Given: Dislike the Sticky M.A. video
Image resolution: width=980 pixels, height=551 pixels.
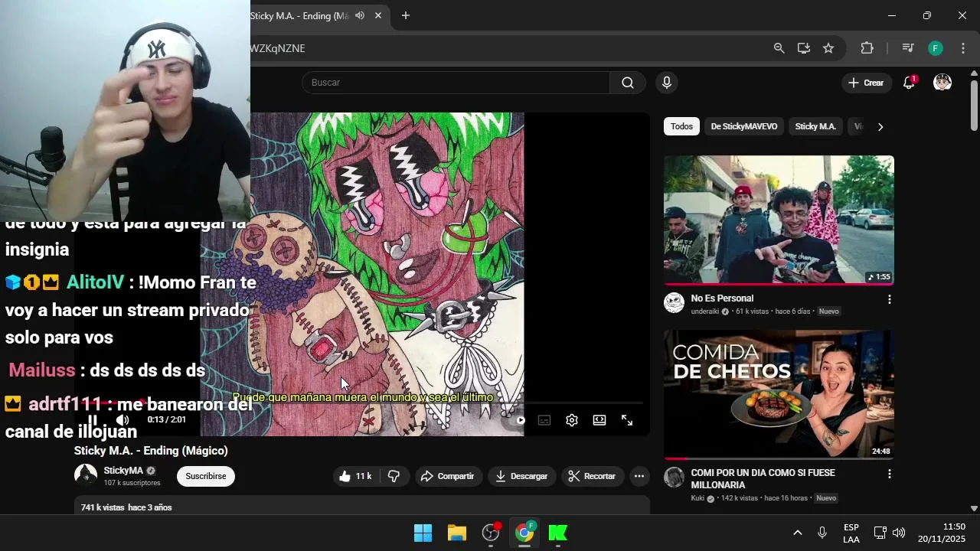Looking at the screenshot, I should click(394, 476).
